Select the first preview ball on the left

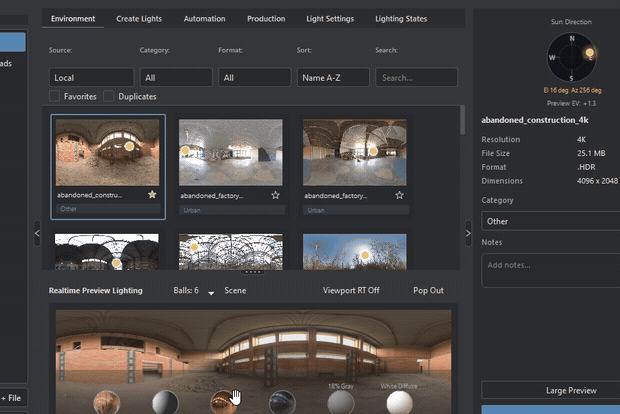point(107,403)
